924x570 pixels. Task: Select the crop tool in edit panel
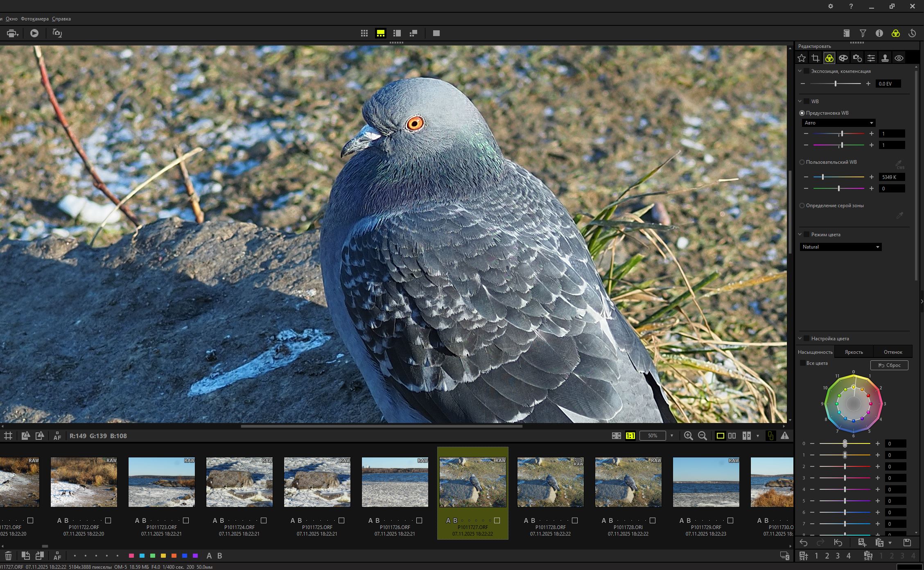pyautogui.click(x=816, y=58)
